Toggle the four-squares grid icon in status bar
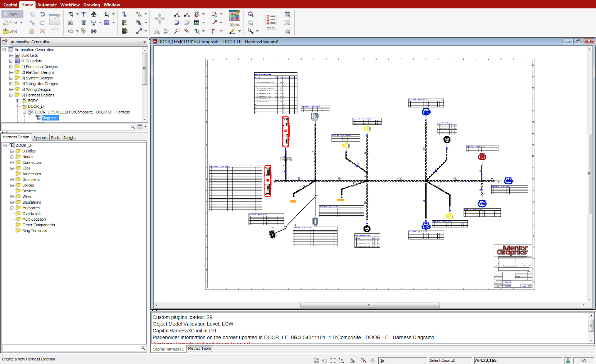 pos(316,361)
